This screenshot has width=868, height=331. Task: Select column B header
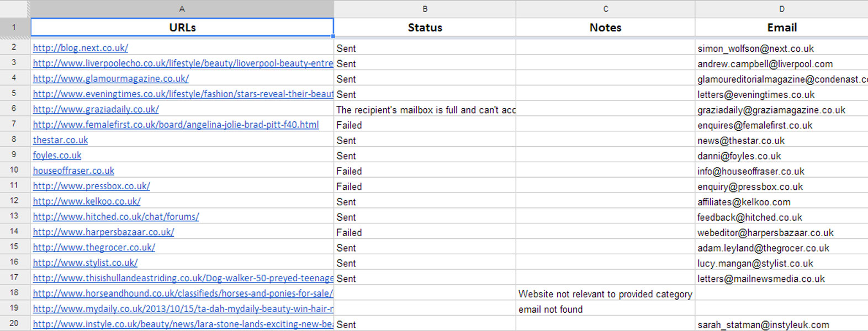pyautogui.click(x=425, y=9)
